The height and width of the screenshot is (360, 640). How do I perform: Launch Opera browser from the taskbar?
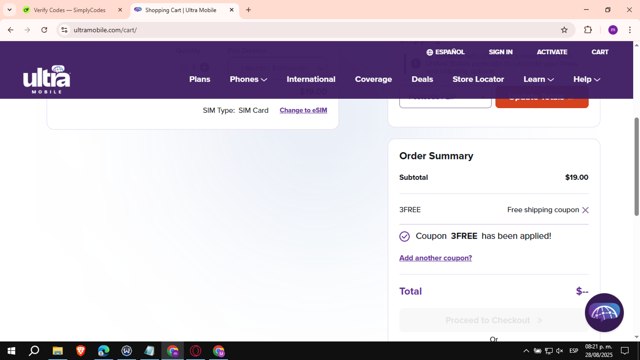pos(196,351)
